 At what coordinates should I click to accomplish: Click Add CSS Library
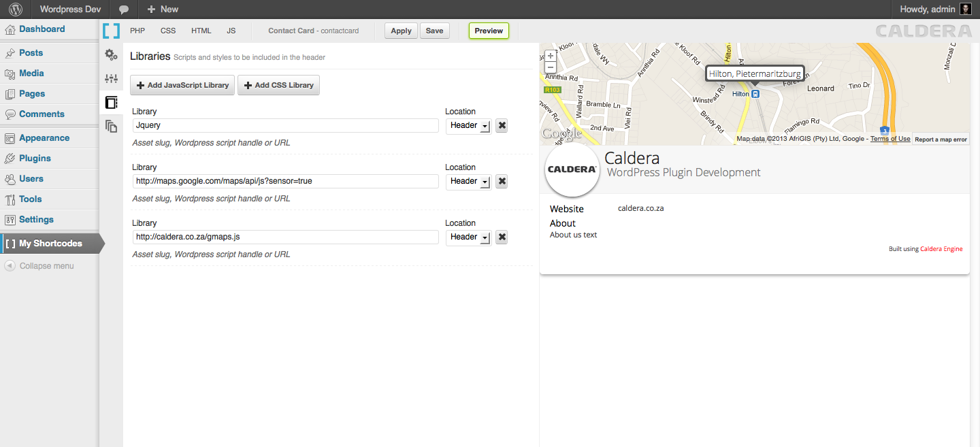pos(278,85)
